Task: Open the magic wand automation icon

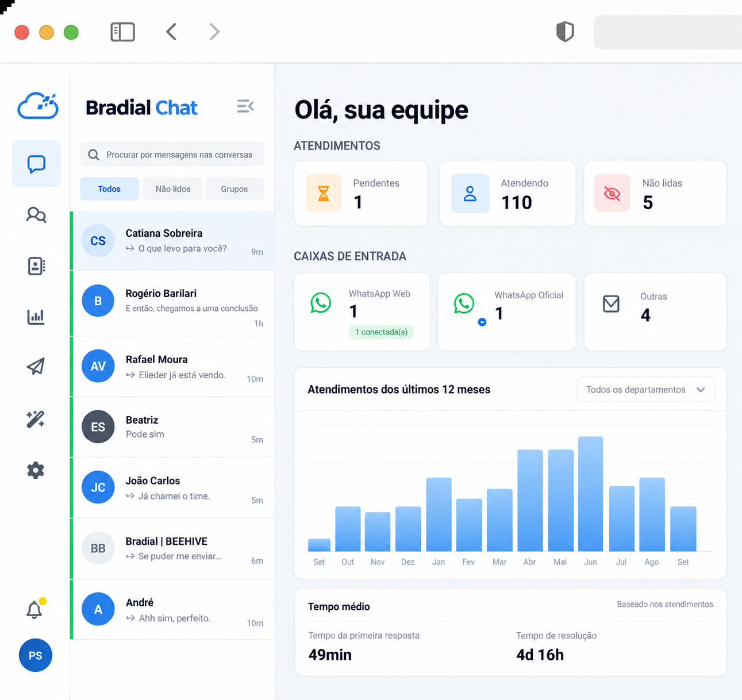Action: (x=36, y=419)
